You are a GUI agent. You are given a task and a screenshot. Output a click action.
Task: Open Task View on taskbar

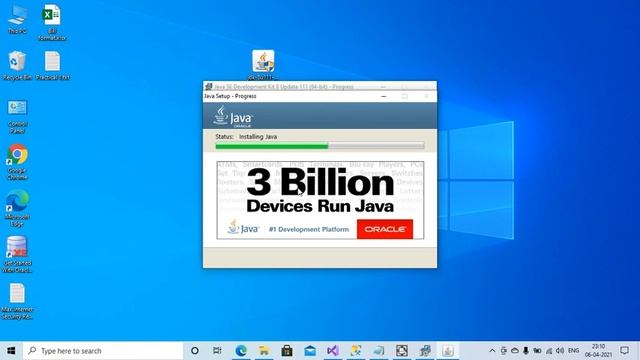217,351
